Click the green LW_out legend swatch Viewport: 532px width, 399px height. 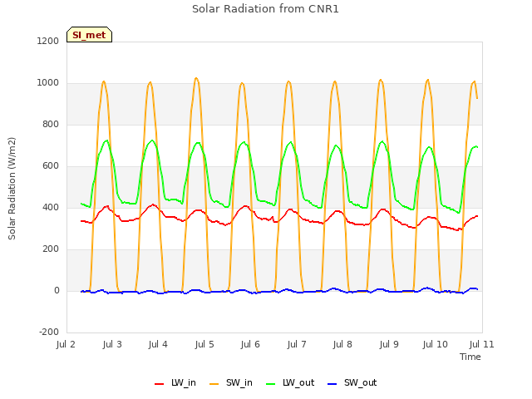(271, 383)
